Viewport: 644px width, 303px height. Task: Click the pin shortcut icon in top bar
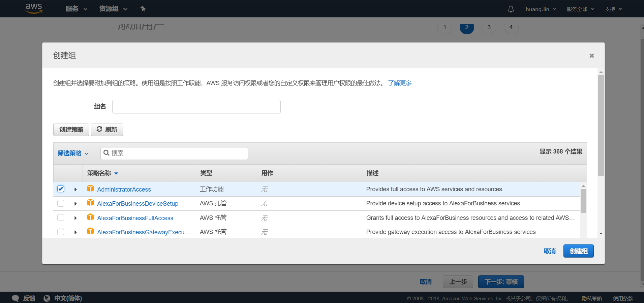pyautogui.click(x=143, y=9)
